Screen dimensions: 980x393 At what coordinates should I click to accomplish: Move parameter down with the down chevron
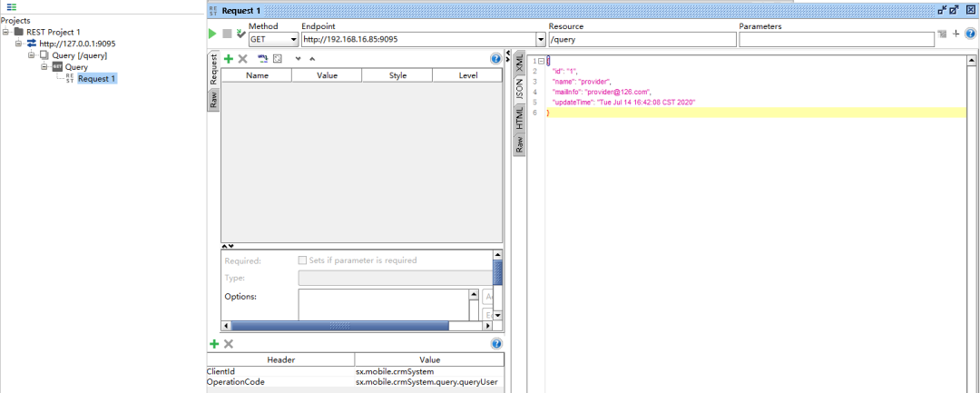coord(298,59)
